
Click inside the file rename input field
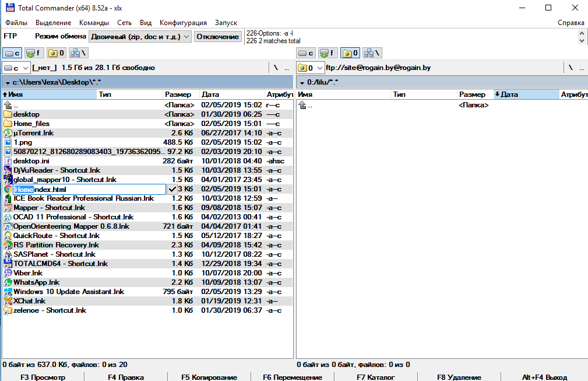point(90,189)
